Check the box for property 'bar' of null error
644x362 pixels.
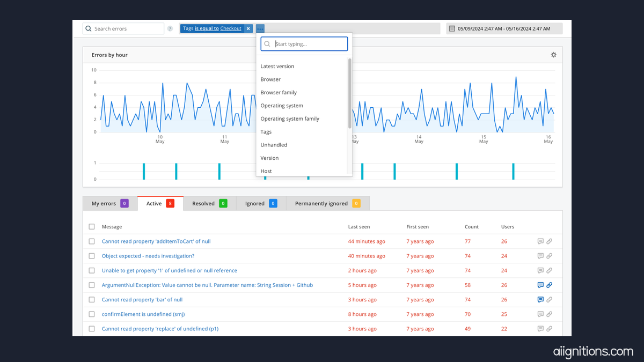pos(92,299)
